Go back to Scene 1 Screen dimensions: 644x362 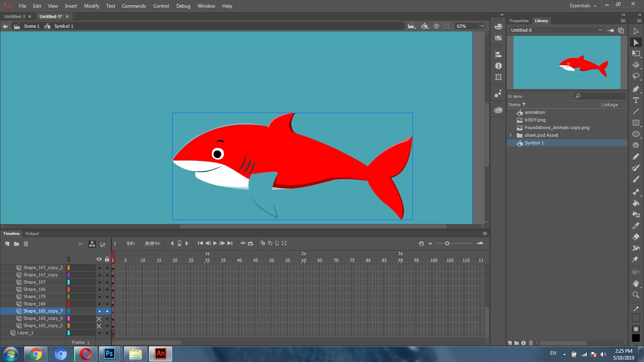[31, 26]
